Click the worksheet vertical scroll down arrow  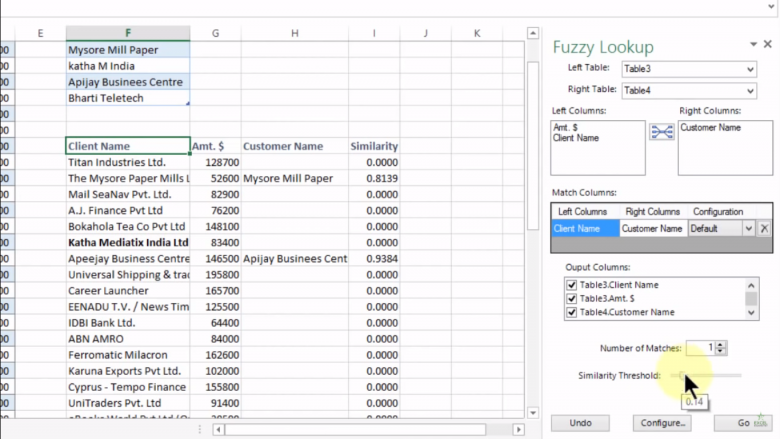[533, 413]
